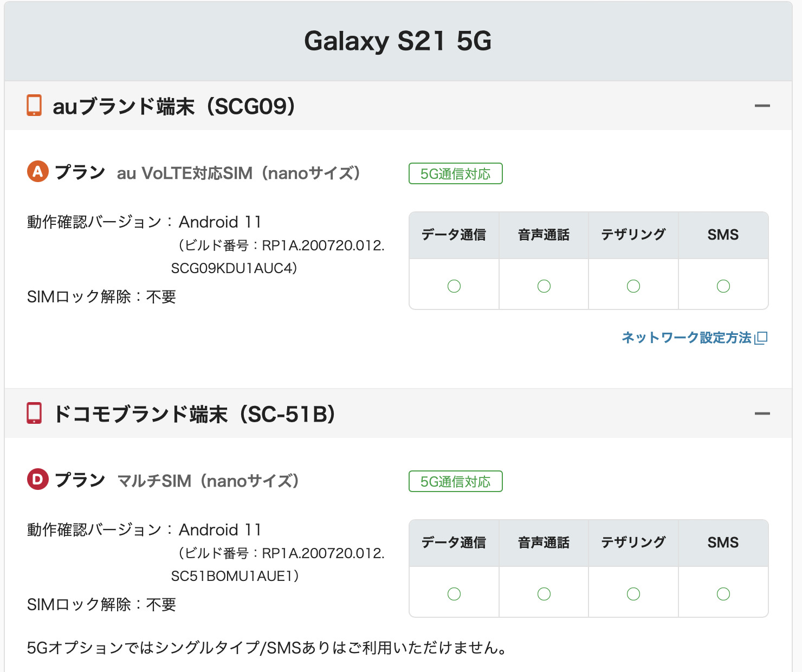Click the 5G通信対応 badge in the D plan
The image size is (802, 672).
[456, 482]
